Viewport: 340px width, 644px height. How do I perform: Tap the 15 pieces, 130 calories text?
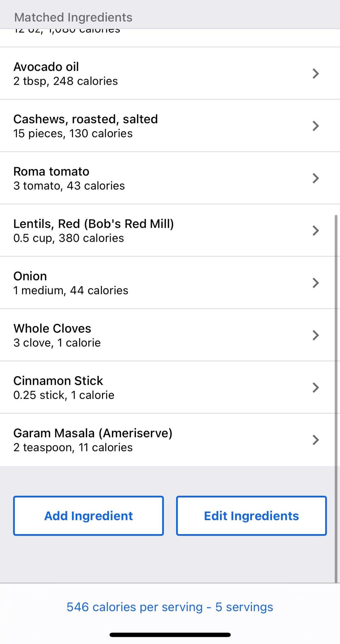73,134
